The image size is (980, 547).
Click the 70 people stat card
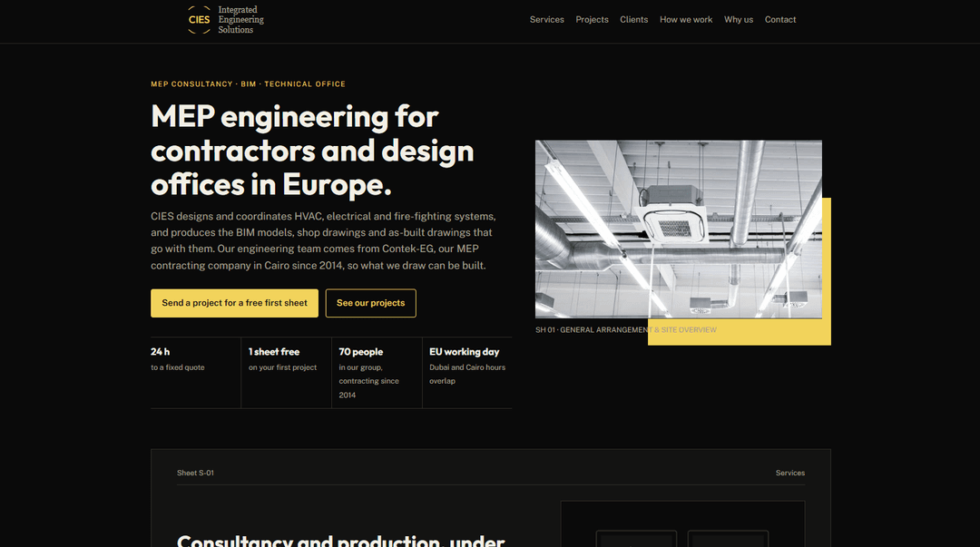coord(377,373)
